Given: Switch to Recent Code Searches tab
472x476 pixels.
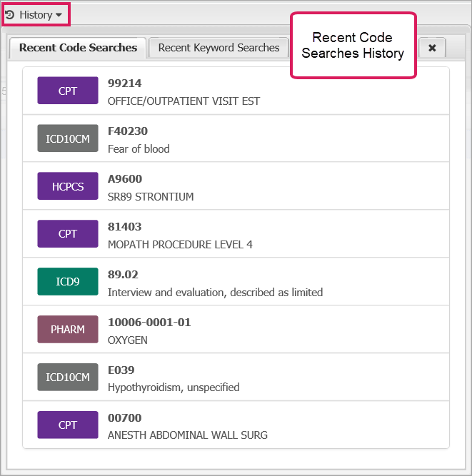Looking at the screenshot, I should coord(78,48).
